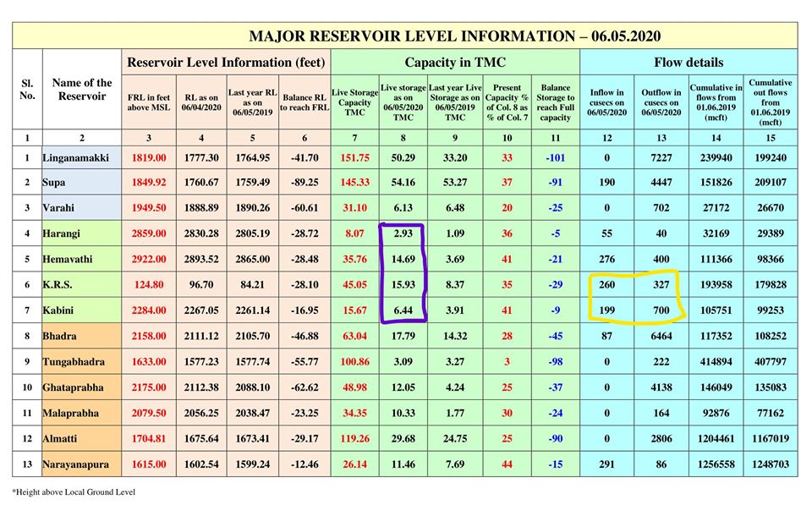Click the Major Reservoir Level Information title
This screenshot has height=505, width=812.
pyautogui.click(x=454, y=36)
